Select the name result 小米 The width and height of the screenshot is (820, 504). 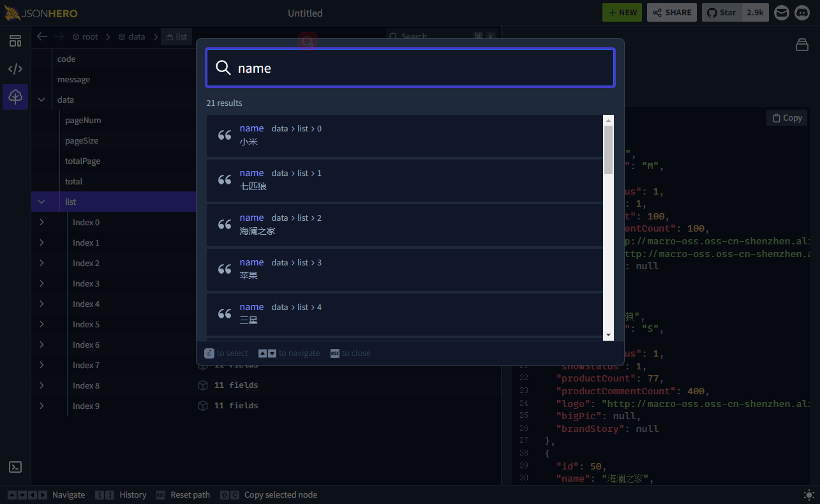pyautogui.click(x=405, y=136)
